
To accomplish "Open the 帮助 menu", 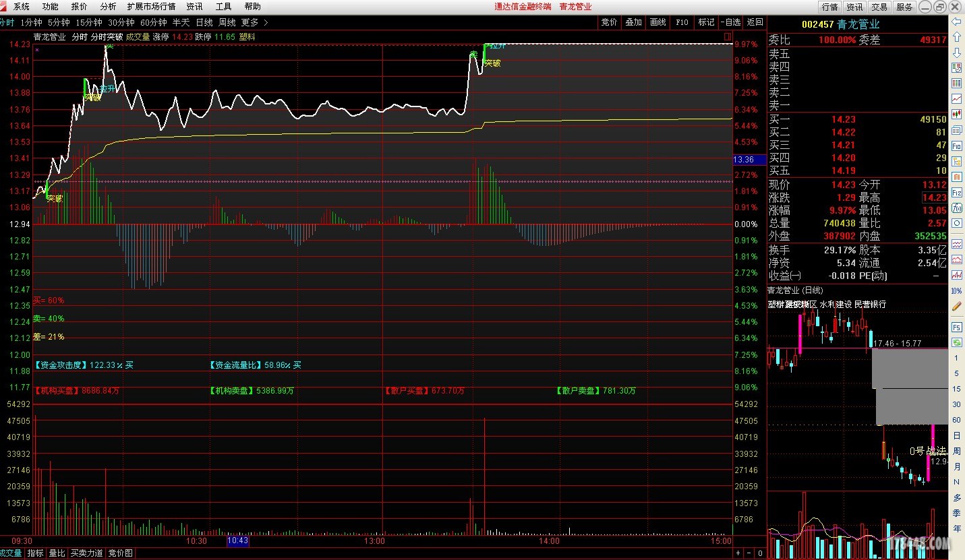I will 252,6.
